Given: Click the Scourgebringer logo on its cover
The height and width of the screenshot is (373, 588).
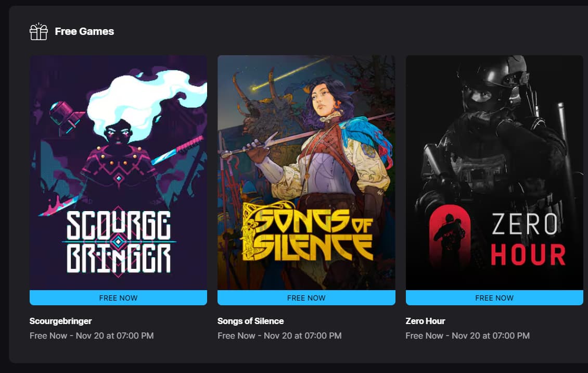Looking at the screenshot, I should 119,241.
